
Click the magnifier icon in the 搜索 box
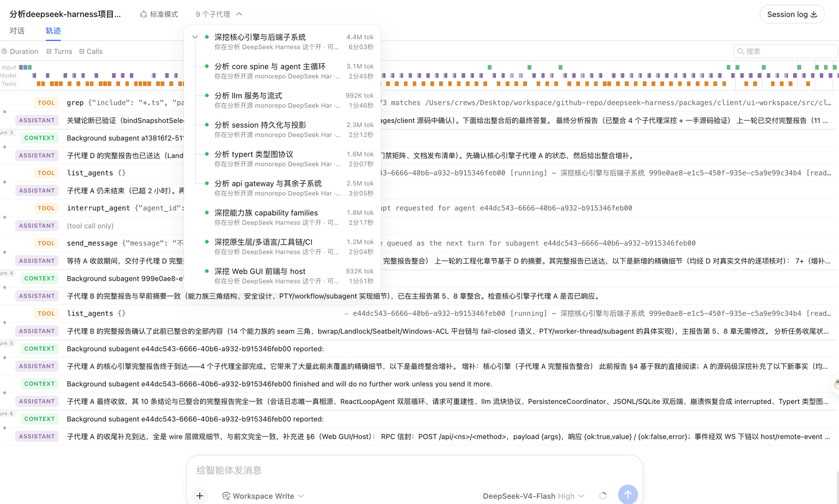741,51
